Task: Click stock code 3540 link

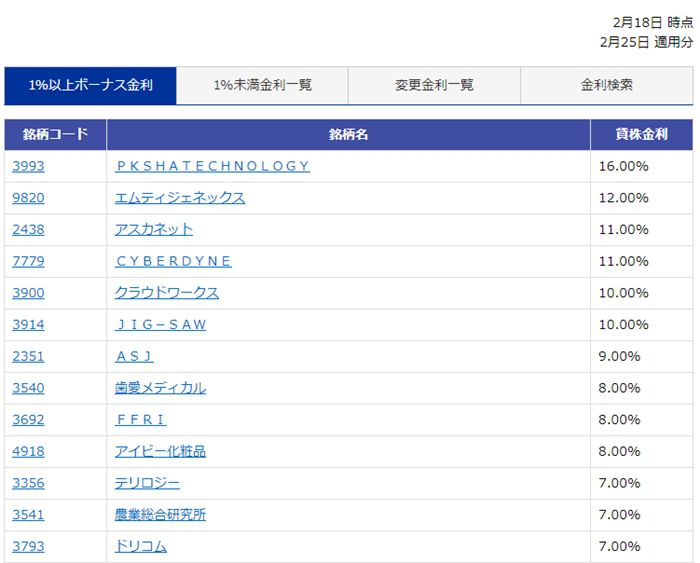Action: (28, 388)
